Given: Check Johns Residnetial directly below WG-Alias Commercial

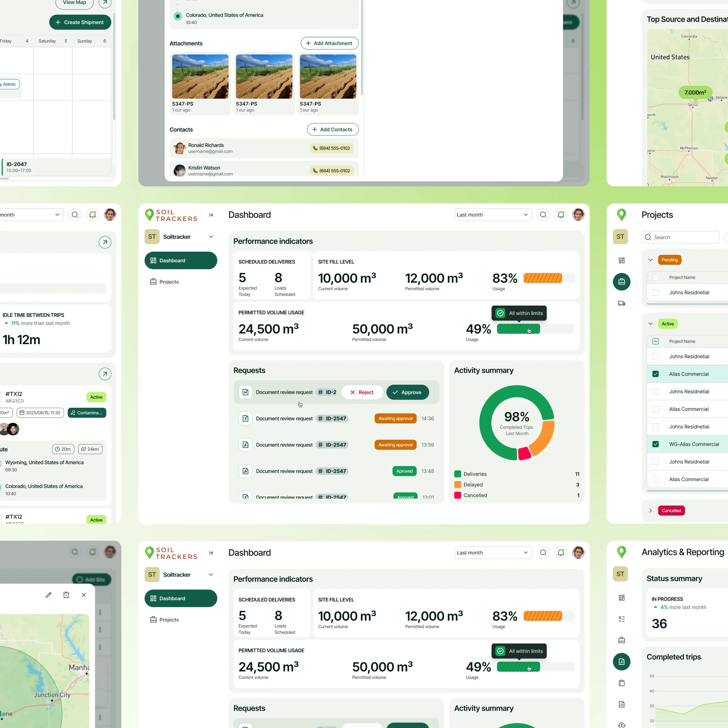Looking at the screenshot, I should point(656,462).
